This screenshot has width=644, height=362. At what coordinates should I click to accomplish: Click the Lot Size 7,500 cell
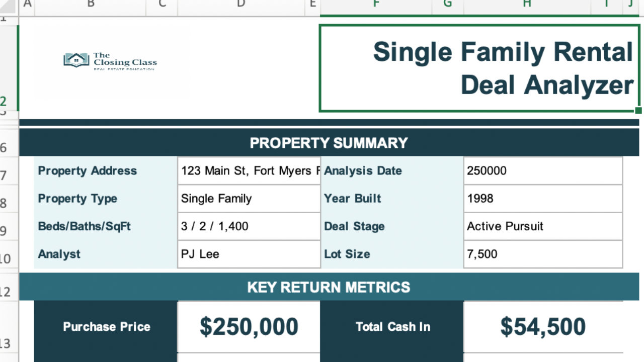542,254
